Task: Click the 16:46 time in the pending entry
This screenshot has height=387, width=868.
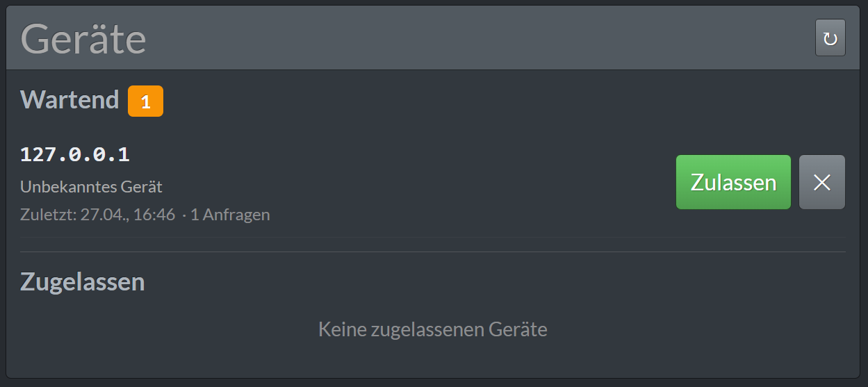Action: pyautogui.click(x=154, y=215)
